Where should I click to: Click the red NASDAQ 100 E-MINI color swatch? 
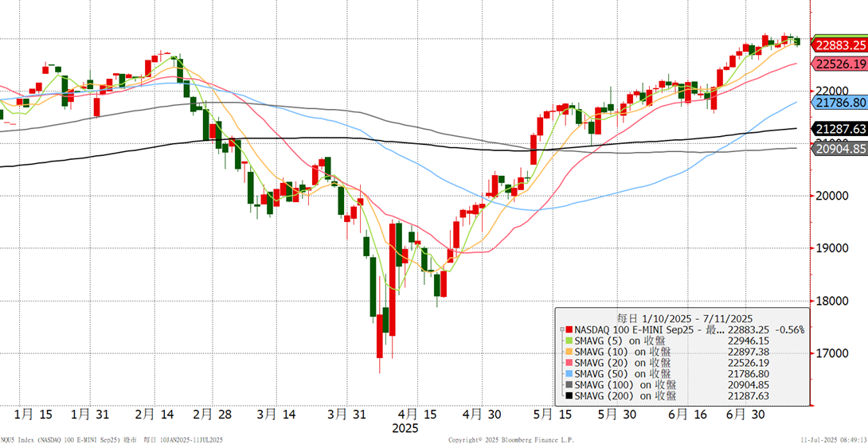tap(569, 330)
